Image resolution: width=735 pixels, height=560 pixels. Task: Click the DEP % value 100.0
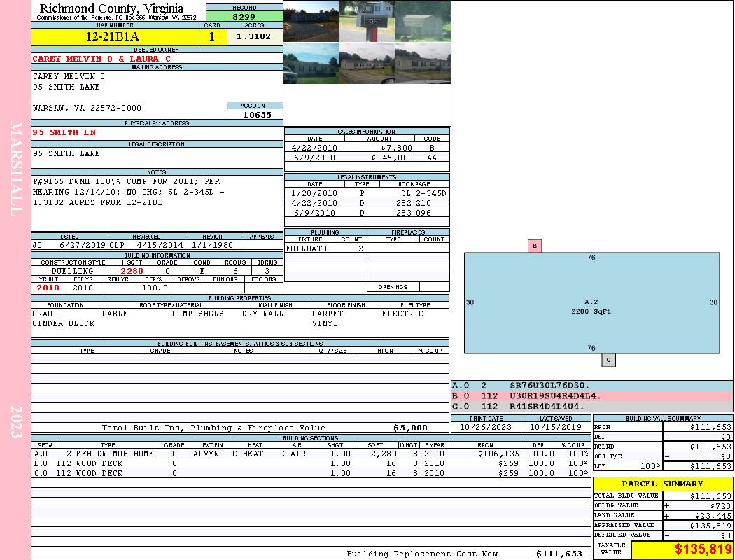tap(155, 288)
